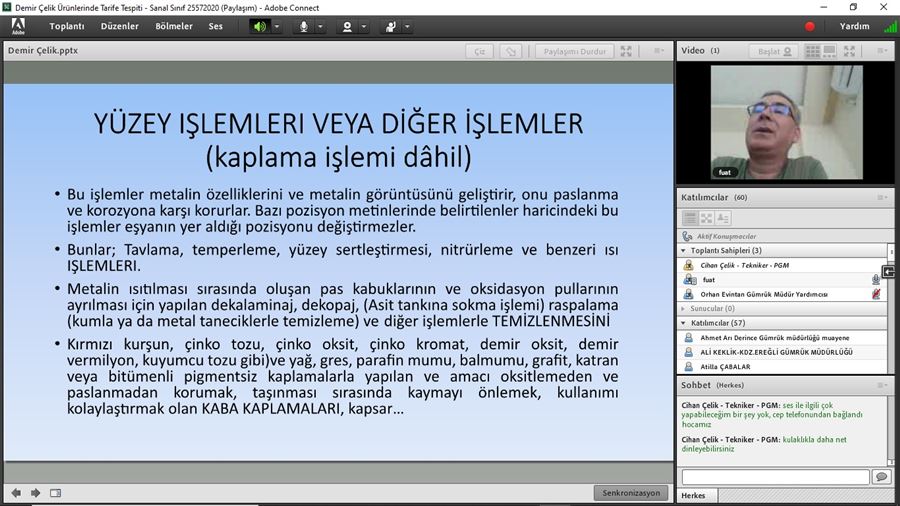Open the microphone options dropdown arrow
Screen dimensions: 900x506
(x=321, y=27)
